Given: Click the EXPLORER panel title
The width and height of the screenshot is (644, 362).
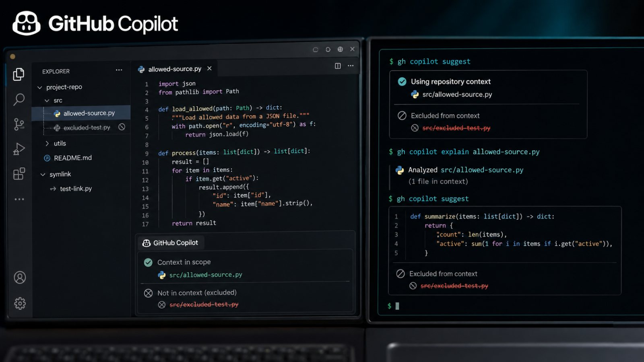Looking at the screenshot, I should (56, 71).
